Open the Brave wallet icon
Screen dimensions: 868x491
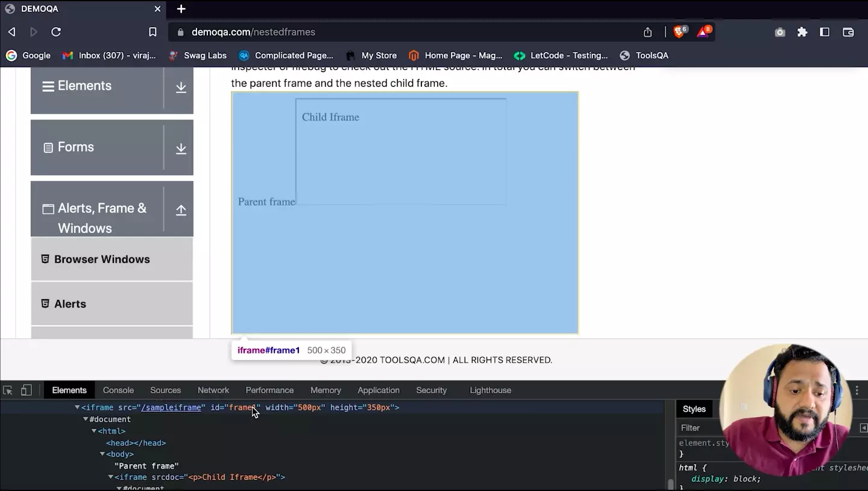[848, 32]
